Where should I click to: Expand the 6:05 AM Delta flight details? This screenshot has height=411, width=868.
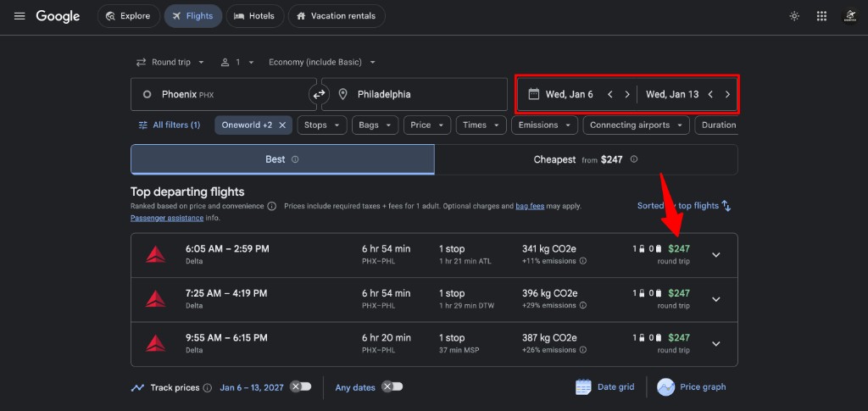point(715,255)
